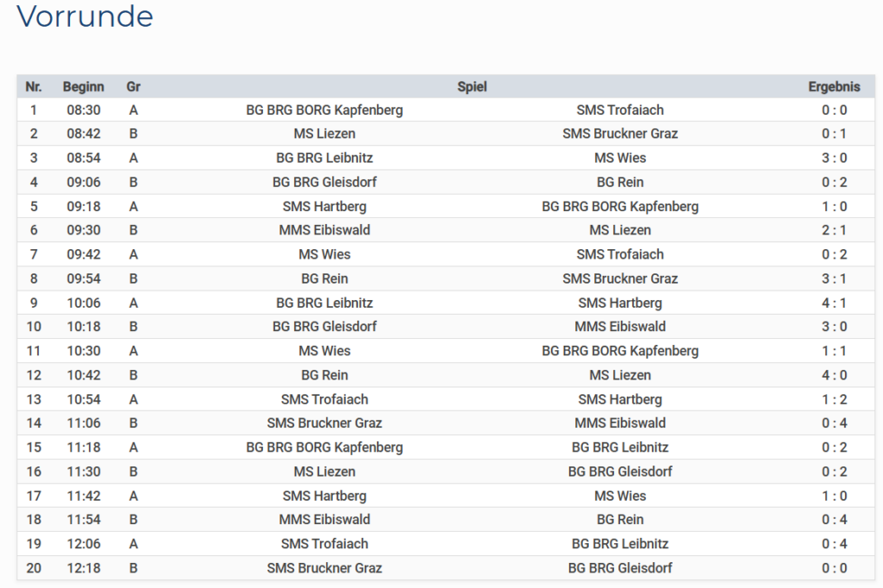This screenshot has width=883, height=588.
Task: Click the 3 : 0 result of match 3
Action: [834, 158]
